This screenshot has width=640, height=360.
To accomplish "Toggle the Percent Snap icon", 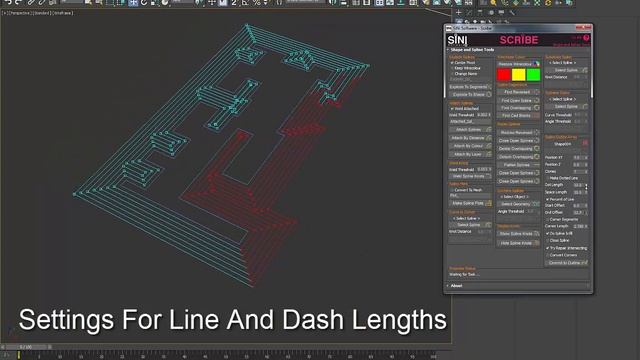I will pyautogui.click(x=256, y=2).
